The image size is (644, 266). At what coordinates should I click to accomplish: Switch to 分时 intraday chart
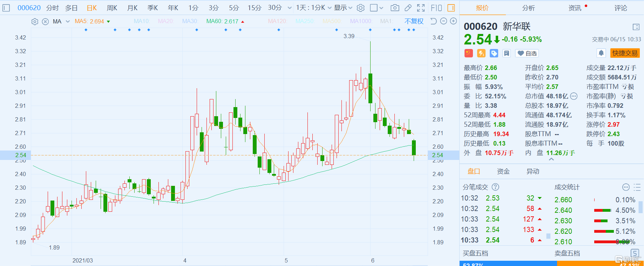point(53,8)
